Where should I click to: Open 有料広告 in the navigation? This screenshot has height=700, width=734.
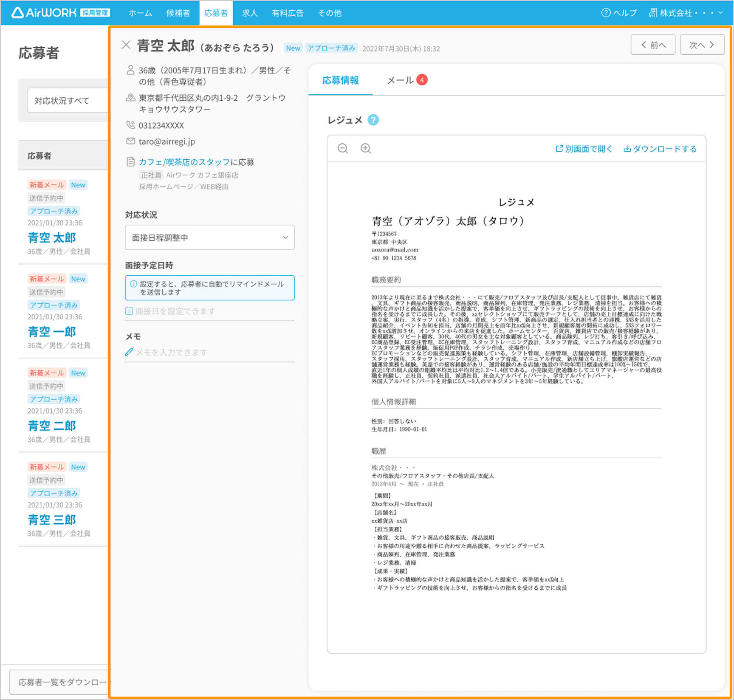point(288,13)
